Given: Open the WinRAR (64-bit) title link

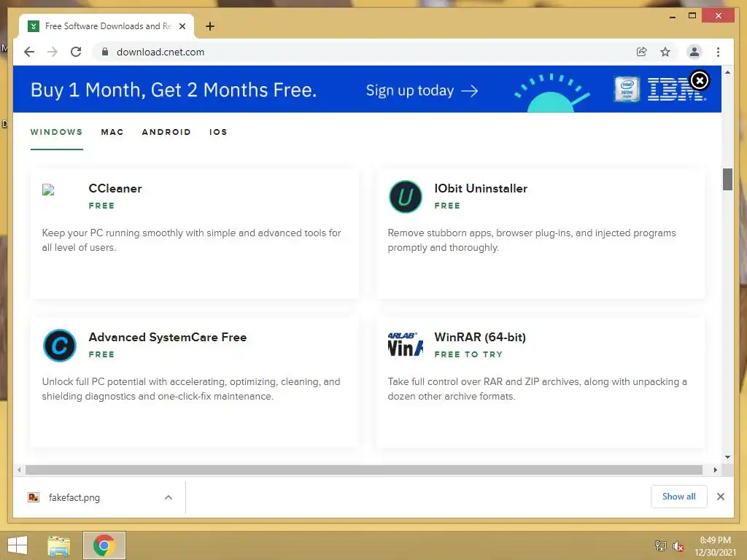Looking at the screenshot, I should pyautogui.click(x=480, y=337).
